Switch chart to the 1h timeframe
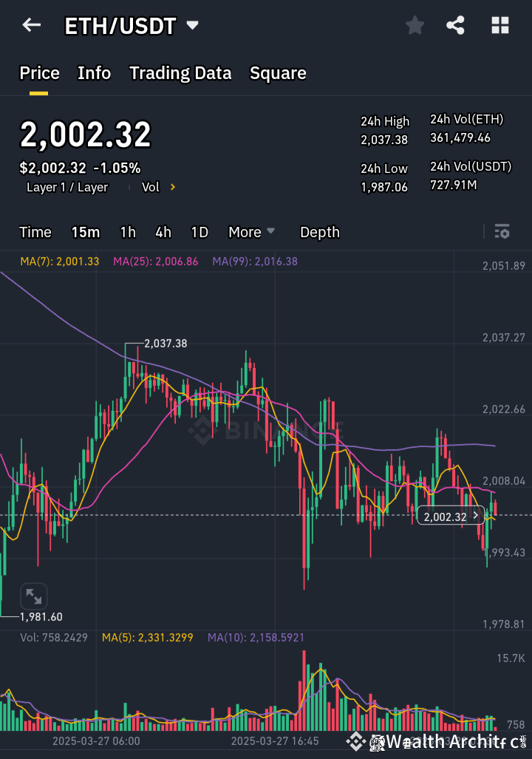532x759 pixels. tap(127, 231)
